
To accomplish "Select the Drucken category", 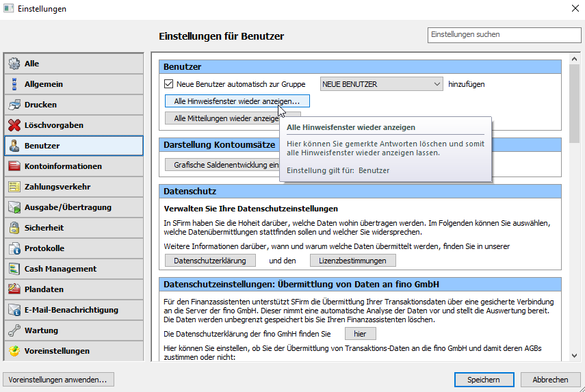I will pos(74,105).
